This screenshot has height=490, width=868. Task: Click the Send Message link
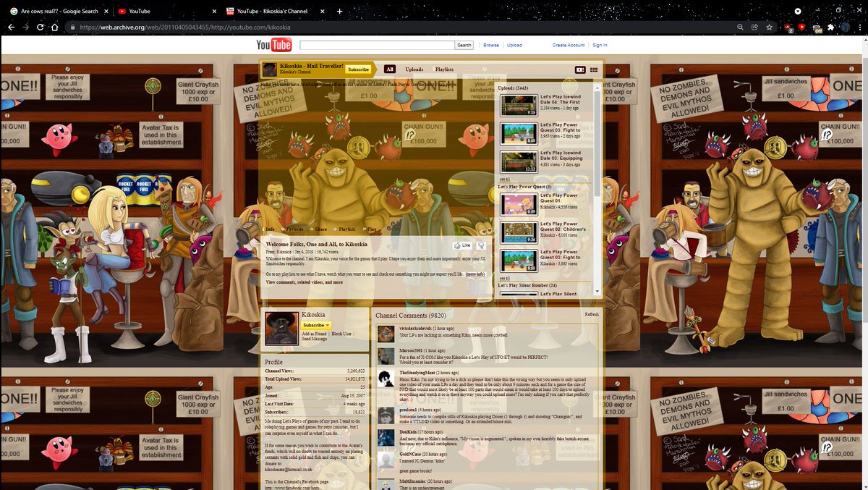tap(315, 339)
